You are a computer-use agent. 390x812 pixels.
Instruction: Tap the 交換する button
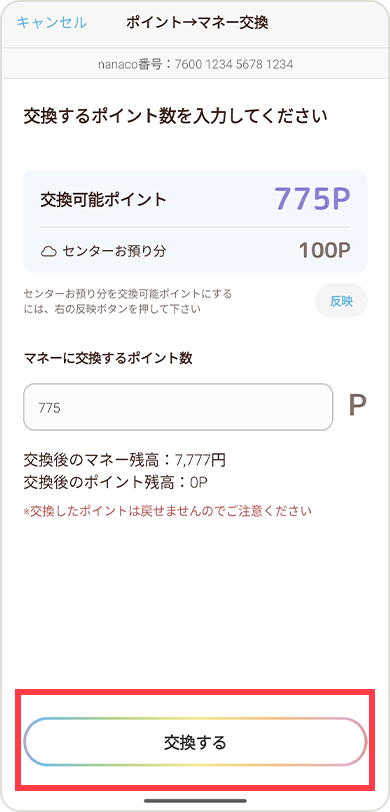tap(195, 743)
